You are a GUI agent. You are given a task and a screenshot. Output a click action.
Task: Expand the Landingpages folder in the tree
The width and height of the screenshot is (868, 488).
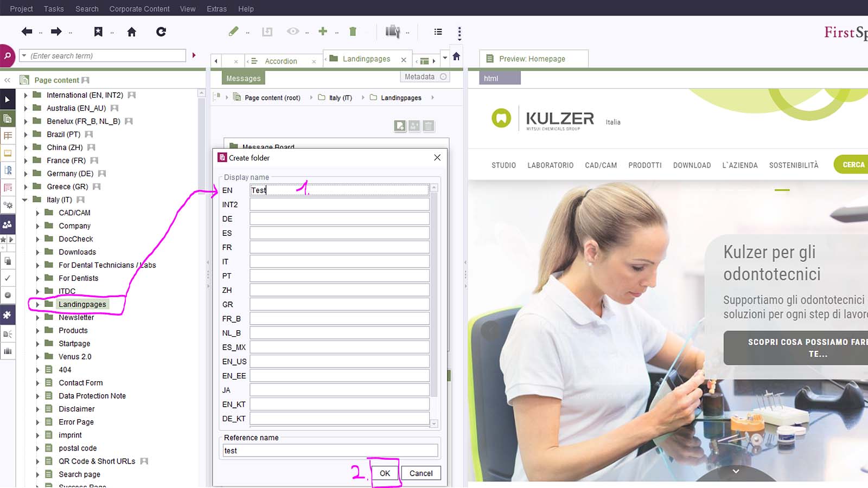(x=37, y=304)
